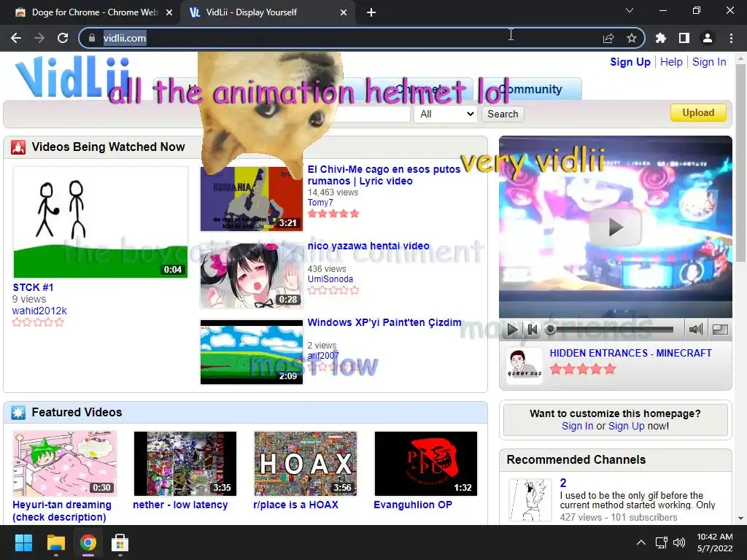Image resolution: width=747 pixels, height=560 pixels.
Task: Click the Search button
Action: coord(503,114)
